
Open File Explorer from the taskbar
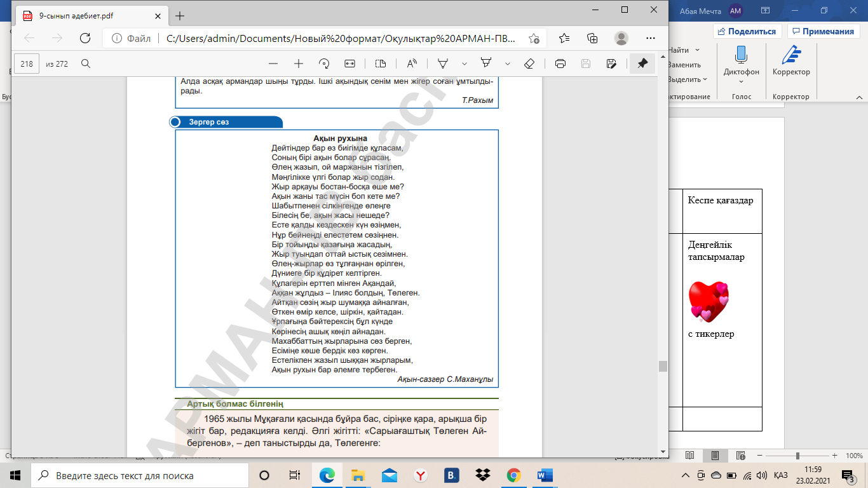pos(358,475)
